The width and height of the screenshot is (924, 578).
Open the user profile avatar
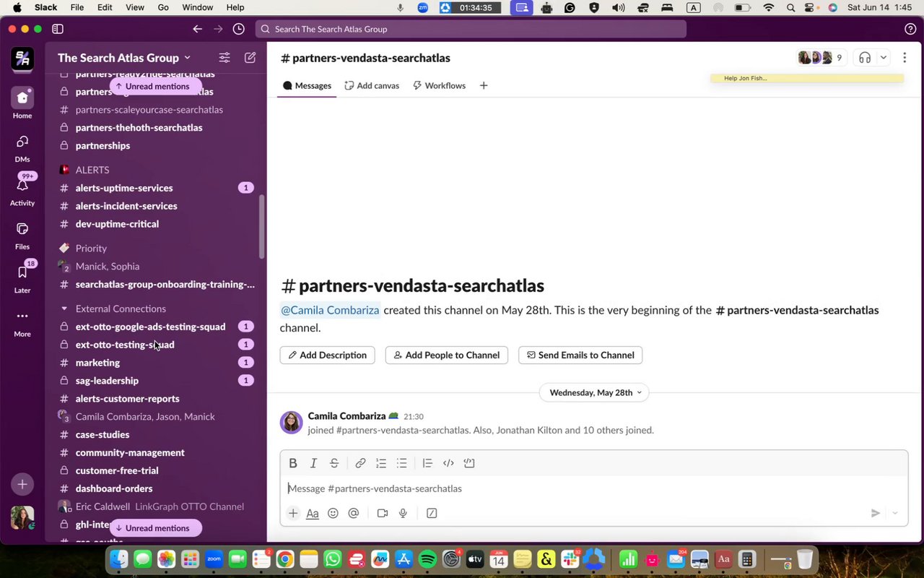22,517
